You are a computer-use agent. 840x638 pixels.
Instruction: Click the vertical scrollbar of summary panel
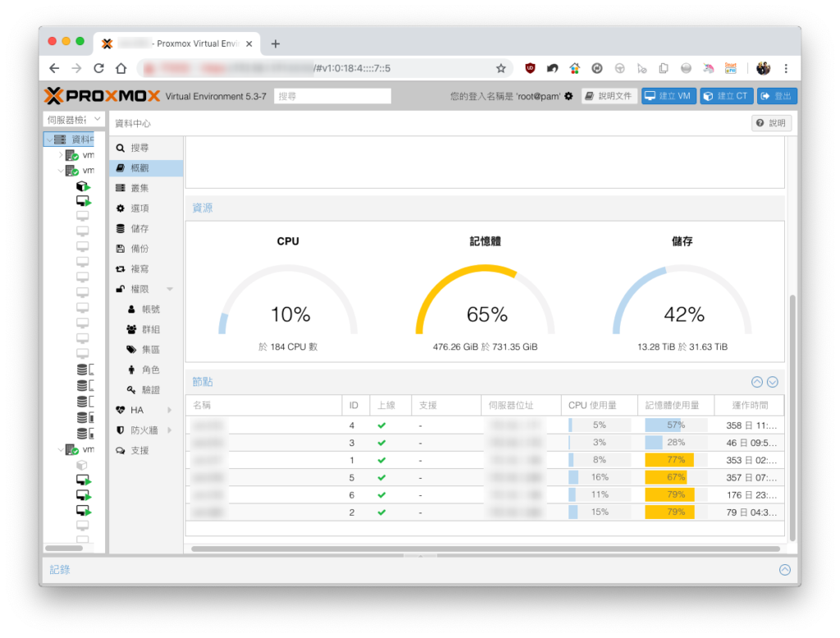tap(792, 418)
